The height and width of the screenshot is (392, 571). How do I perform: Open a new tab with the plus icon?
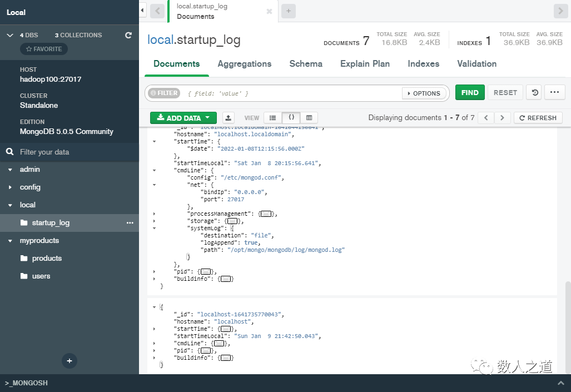288,11
